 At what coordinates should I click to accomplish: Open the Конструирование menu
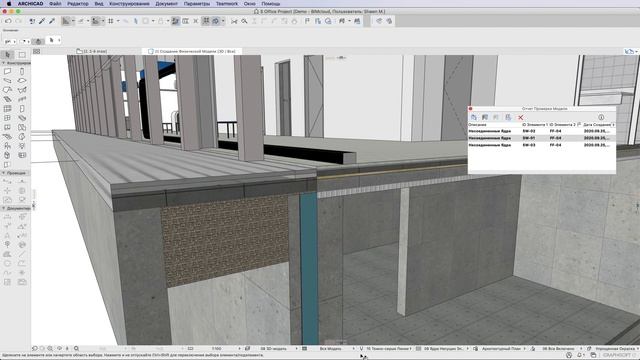point(129,4)
